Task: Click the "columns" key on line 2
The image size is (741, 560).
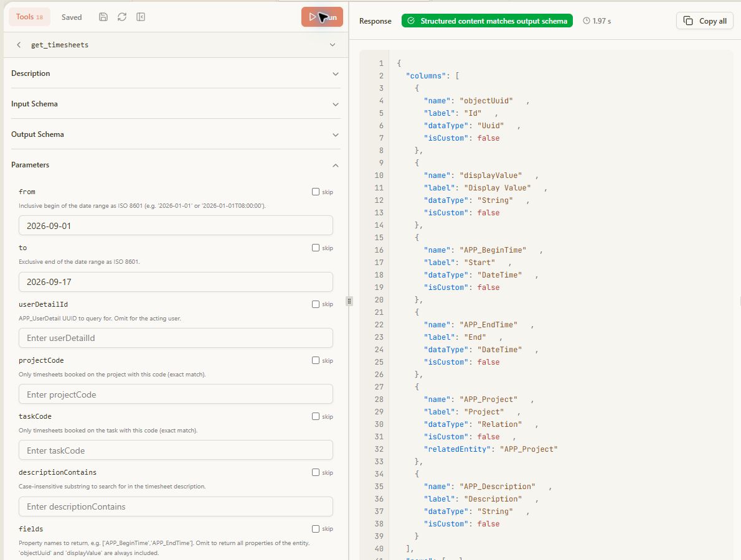Action: pyautogui.click(x=426, y=75)
